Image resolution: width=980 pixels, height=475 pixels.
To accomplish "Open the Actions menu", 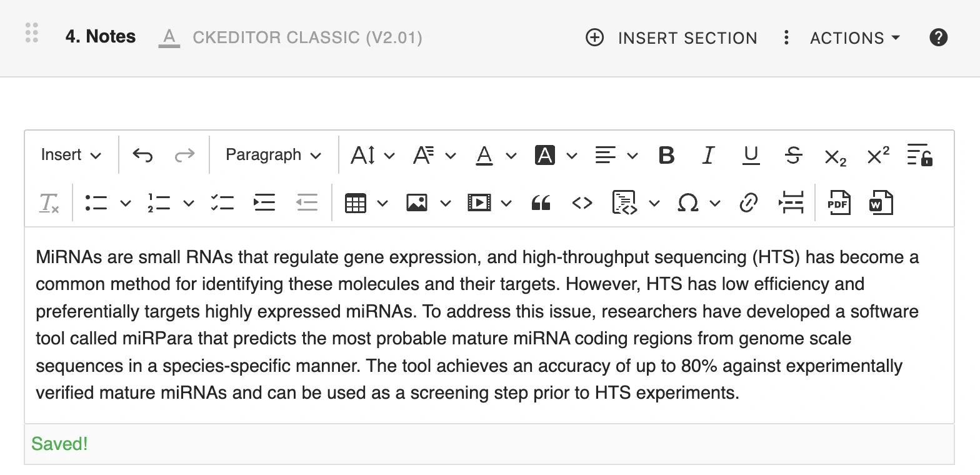I will (854, 38).
